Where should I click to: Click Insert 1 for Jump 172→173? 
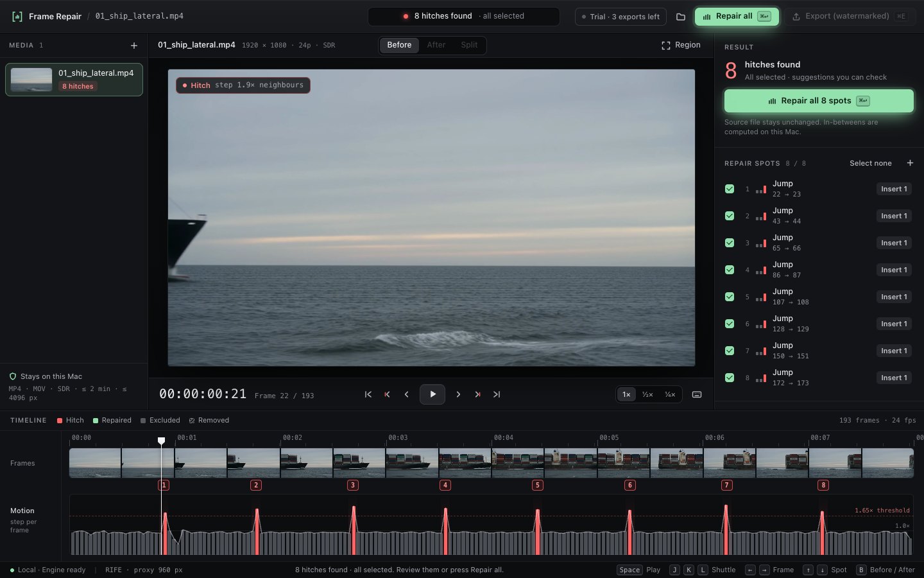click(x=894, y=378)
